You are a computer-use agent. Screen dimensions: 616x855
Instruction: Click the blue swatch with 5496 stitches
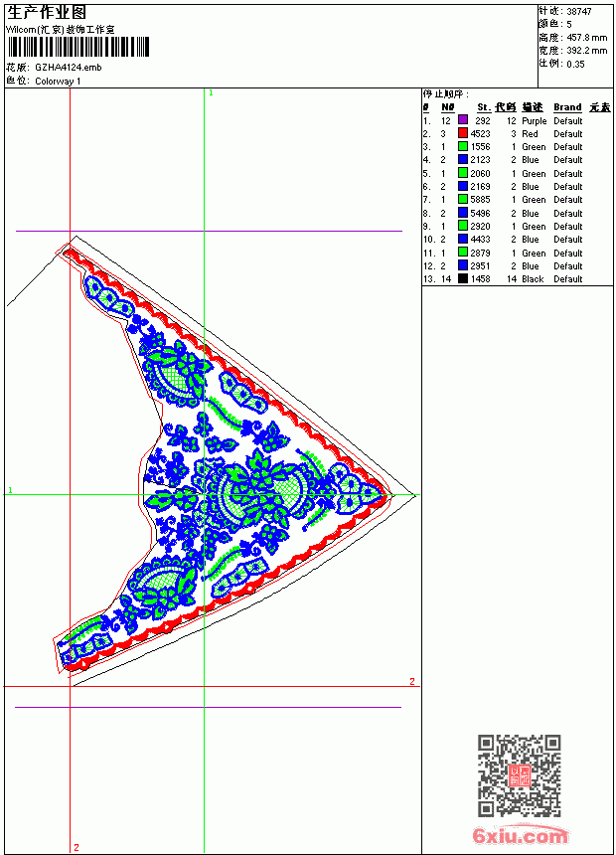[463, 213]
